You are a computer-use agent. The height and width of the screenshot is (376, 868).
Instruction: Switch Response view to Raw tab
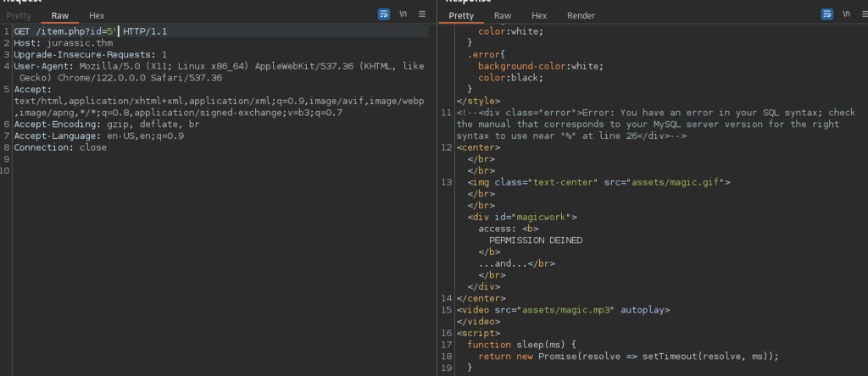point(503,15)
